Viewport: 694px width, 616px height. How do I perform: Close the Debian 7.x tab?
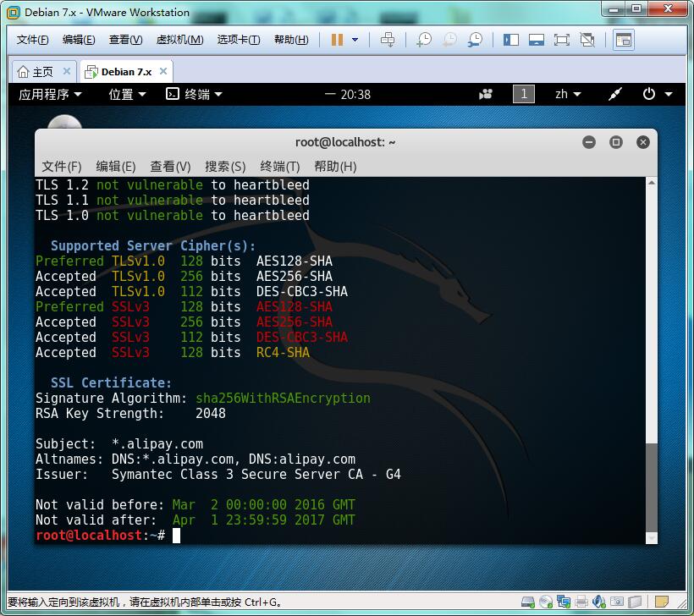click(x=163, y=71)
